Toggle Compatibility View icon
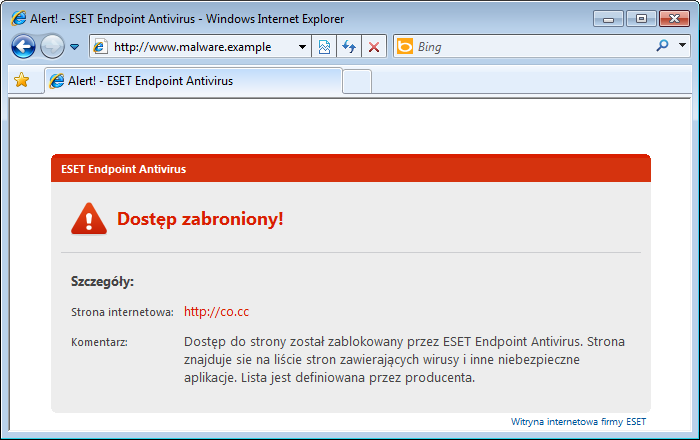This screenshot has height=440, width=700. [324, 46]
